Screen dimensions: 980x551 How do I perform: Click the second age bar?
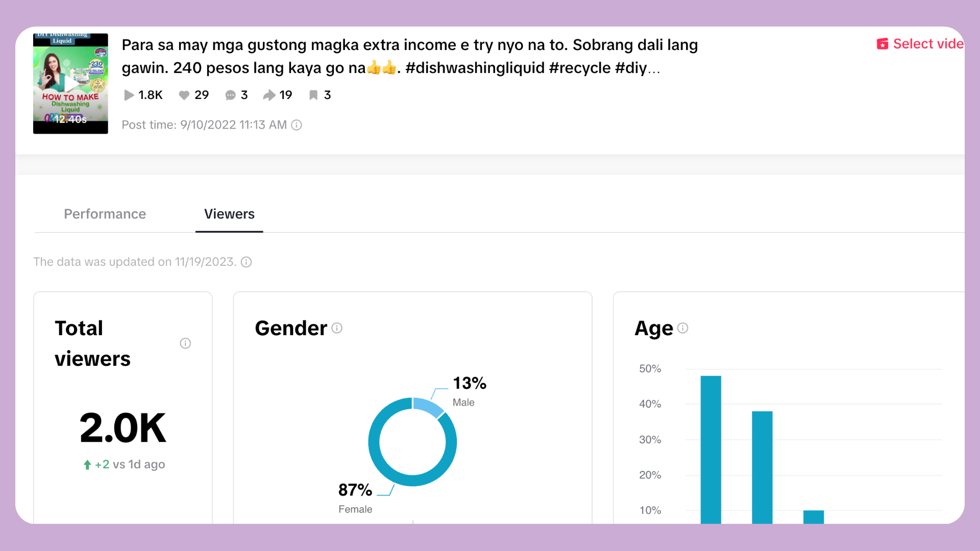[762, 467]
